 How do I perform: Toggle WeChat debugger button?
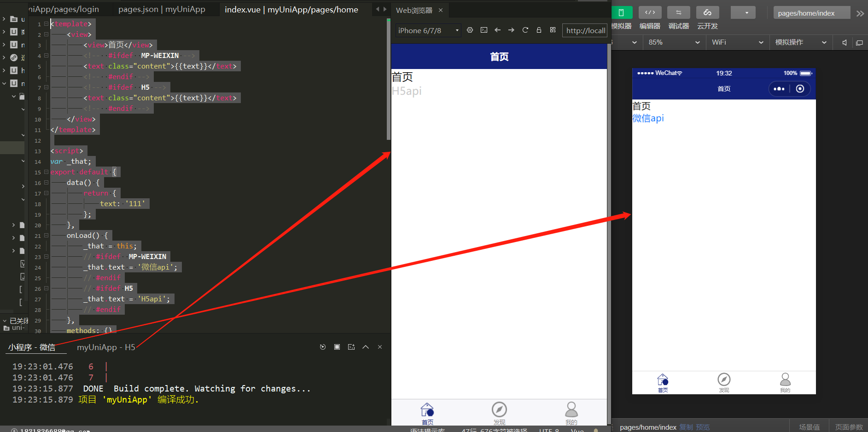point(679,12)
